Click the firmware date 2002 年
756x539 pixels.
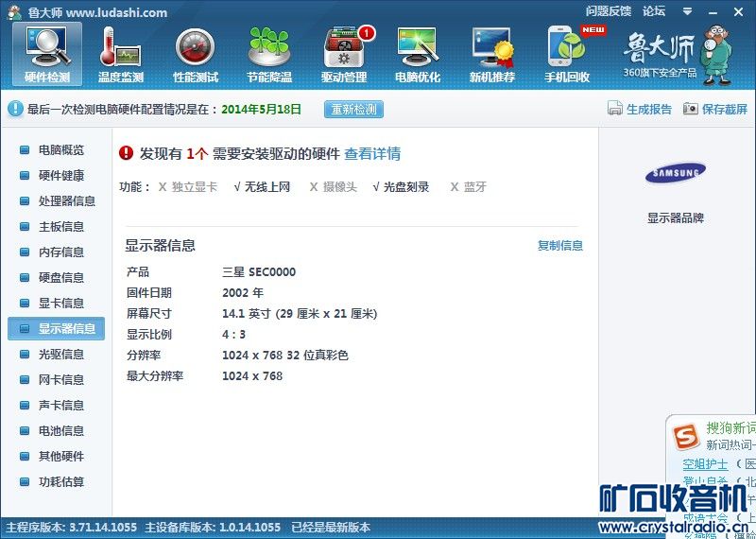(x=243, y=293)
